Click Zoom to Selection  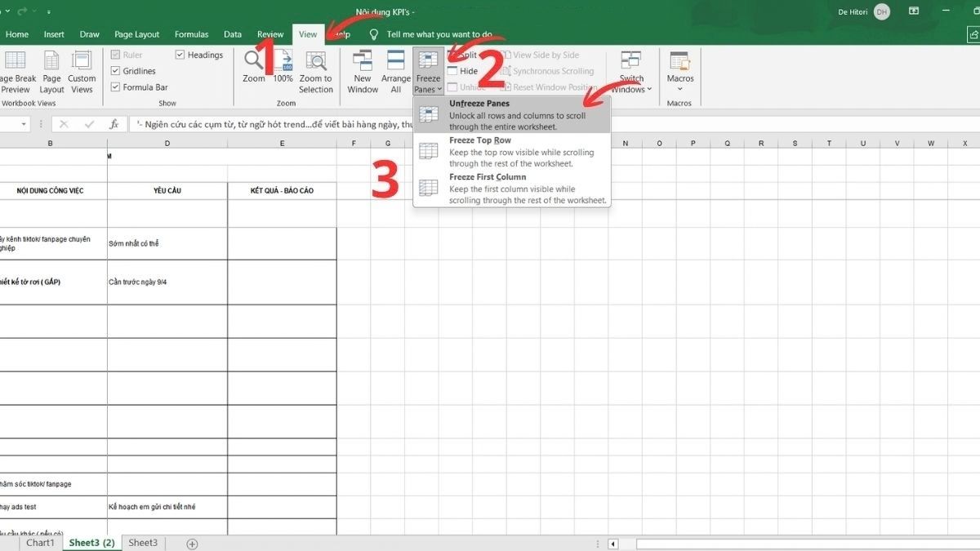[315, 72]
